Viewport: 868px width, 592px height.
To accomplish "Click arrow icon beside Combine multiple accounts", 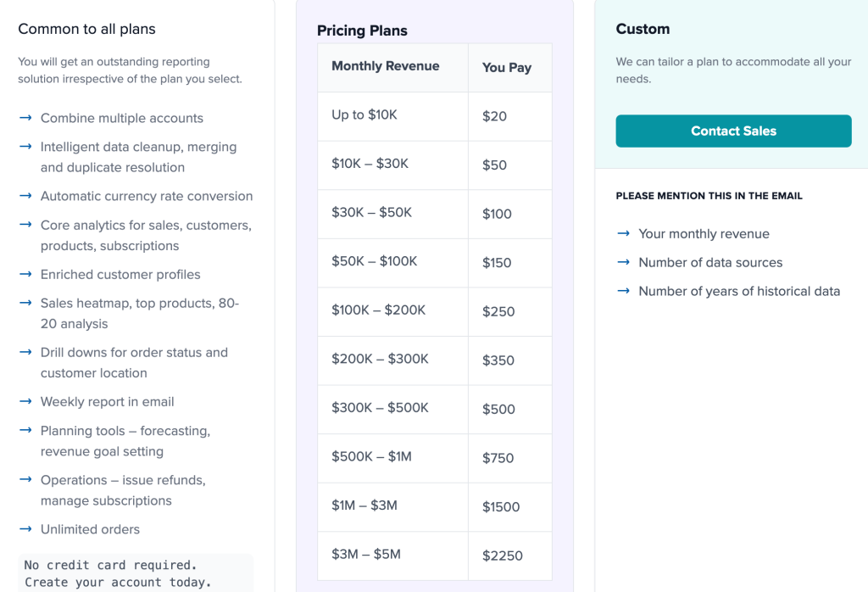I will [25, 118].
